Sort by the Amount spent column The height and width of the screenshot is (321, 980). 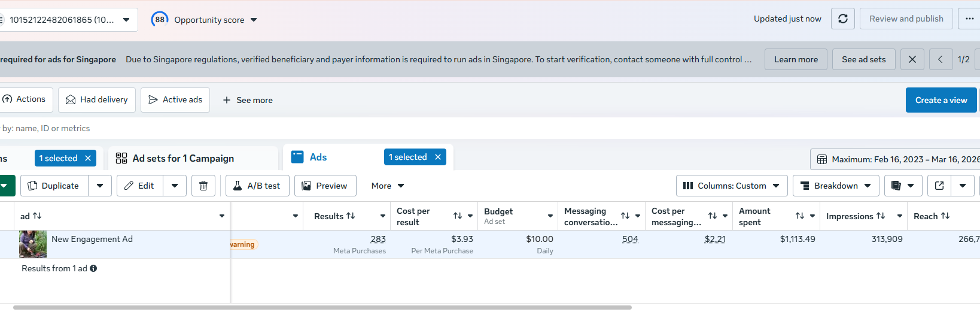coord(800,216)
